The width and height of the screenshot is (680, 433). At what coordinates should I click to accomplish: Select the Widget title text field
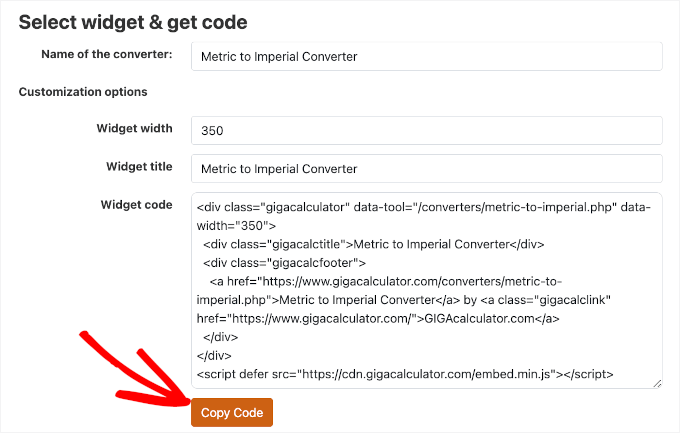(426, 168)
